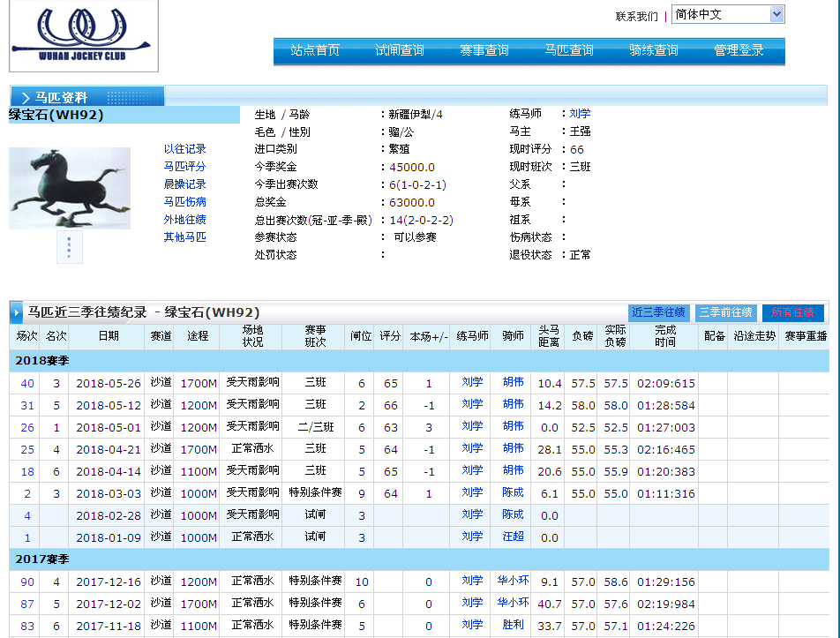
Task: Click small image icon below horse photo
Action: 70,247
